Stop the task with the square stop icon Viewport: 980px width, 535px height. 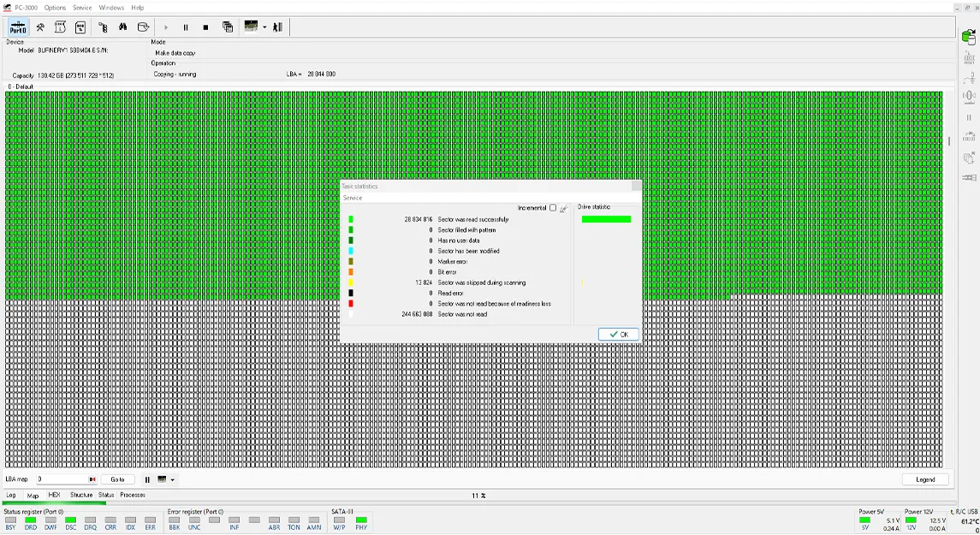(x=205, y=27)
